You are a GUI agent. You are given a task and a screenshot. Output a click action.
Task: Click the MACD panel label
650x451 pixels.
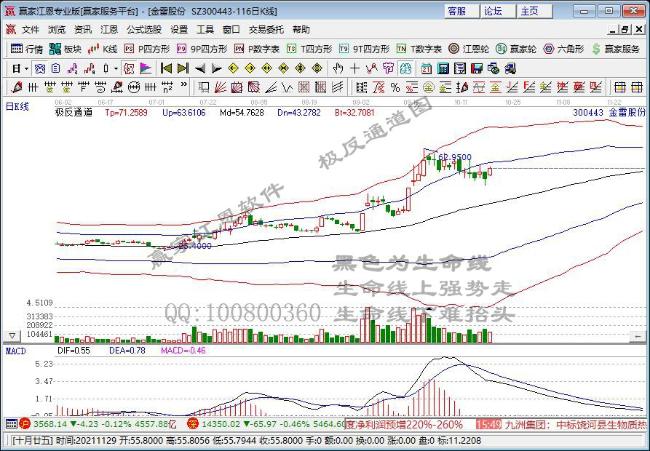pyautogui.click(x=16, y=351)
